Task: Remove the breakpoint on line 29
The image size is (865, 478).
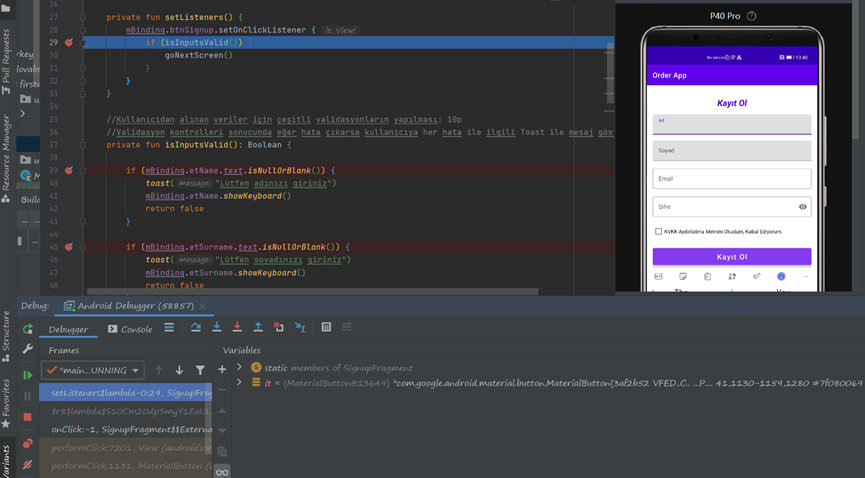Action: coord(69,43)
